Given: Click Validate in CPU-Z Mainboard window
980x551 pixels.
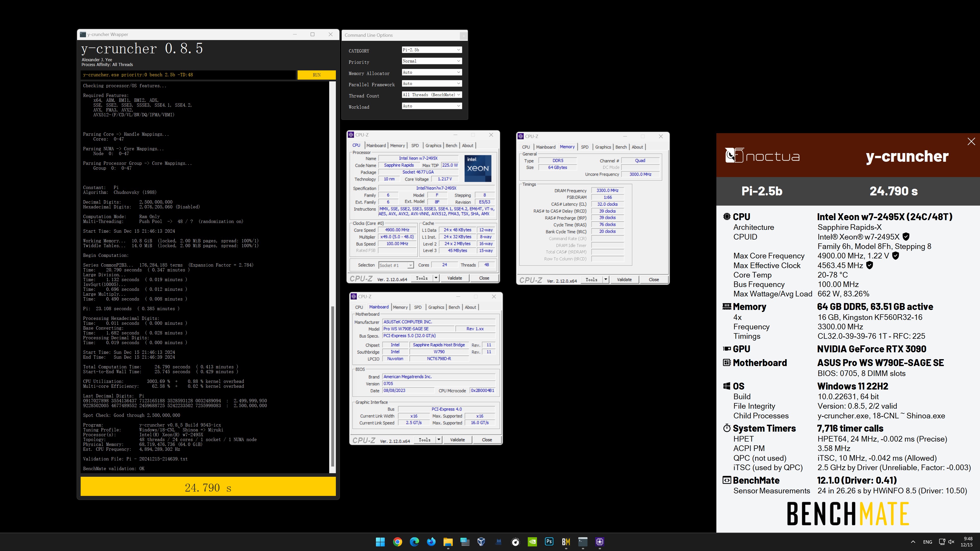Looking at the screenshot, I should [x=457, y=440].
